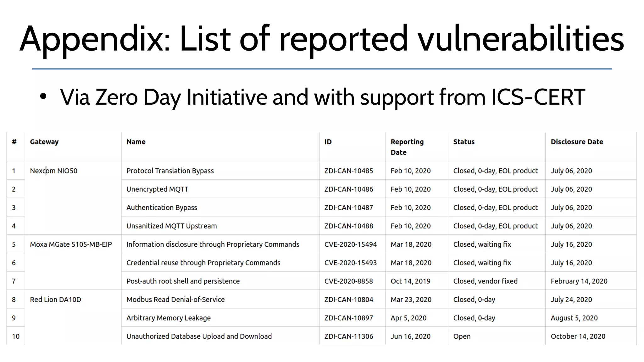The height and width of the screenshot is (362, 644).
Task: Select ID 'CVE-2020-15493'
Action: tap(350, 263)
